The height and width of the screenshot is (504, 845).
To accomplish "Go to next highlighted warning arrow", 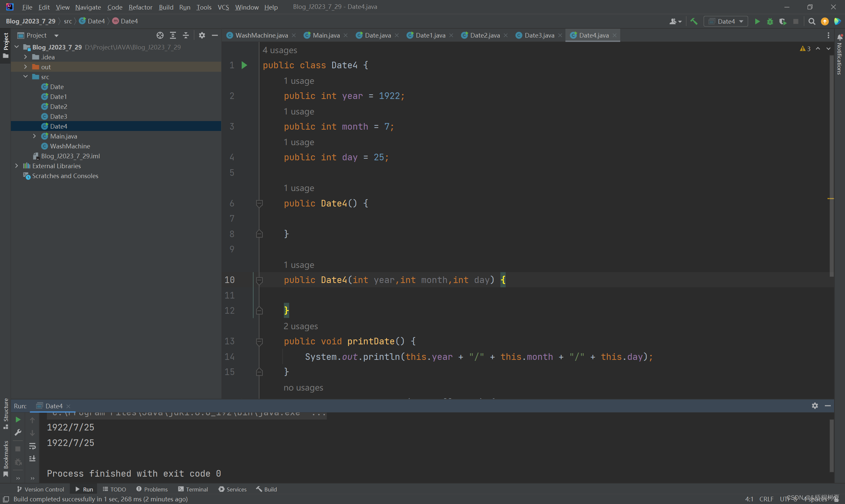I will tap(829, 48).
